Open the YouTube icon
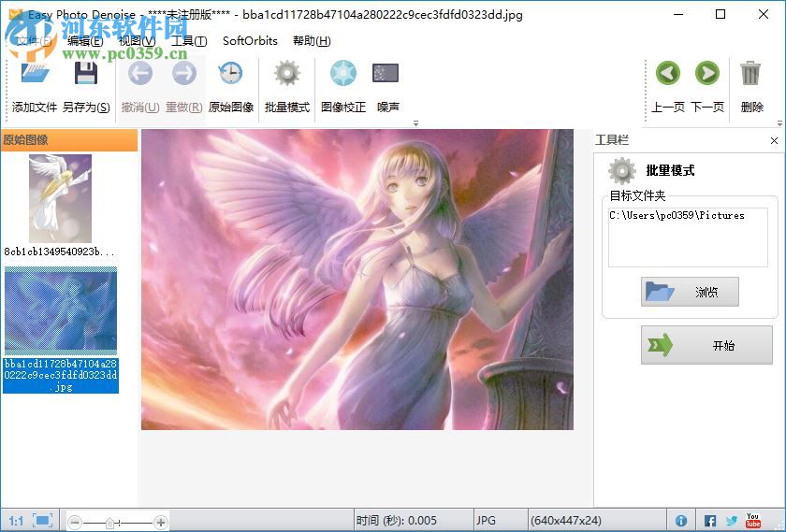Viewport: 786px width, 532px height. pos(753,521)
